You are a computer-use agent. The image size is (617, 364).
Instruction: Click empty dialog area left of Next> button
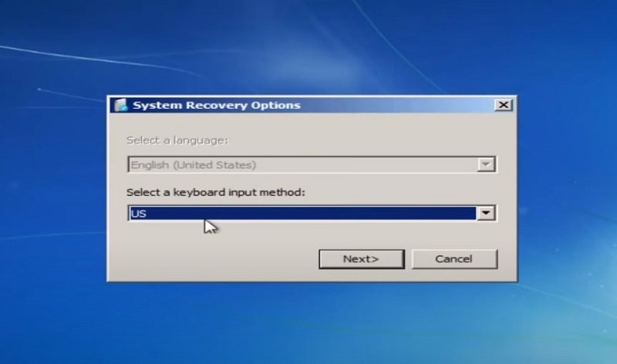(x=216, y=259)
